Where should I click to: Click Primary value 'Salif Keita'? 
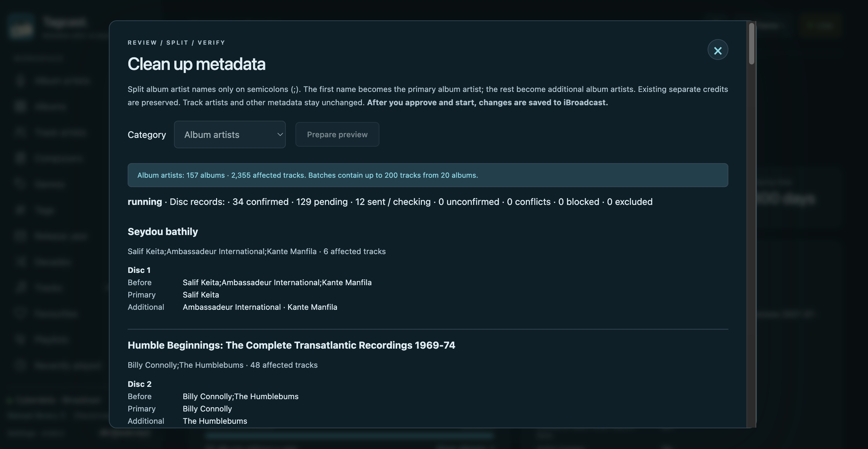201,295
